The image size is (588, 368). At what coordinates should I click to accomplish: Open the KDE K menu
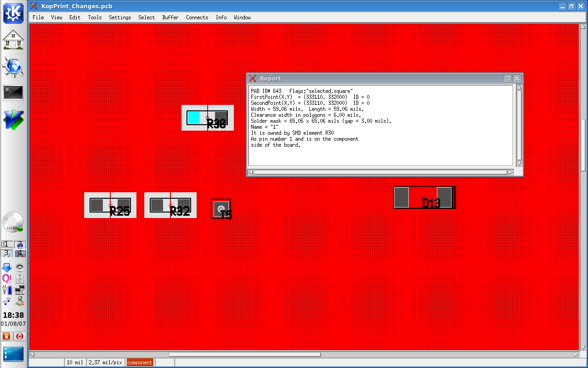tap(13, 13)
